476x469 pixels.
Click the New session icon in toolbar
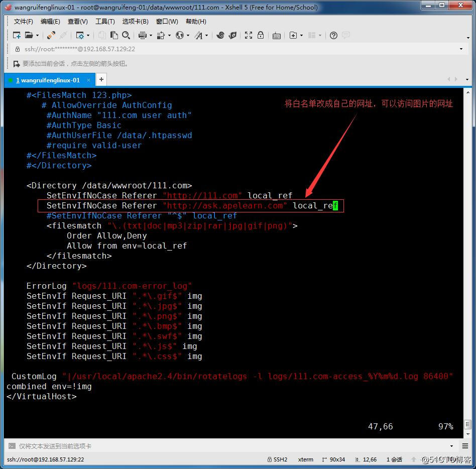17,35
